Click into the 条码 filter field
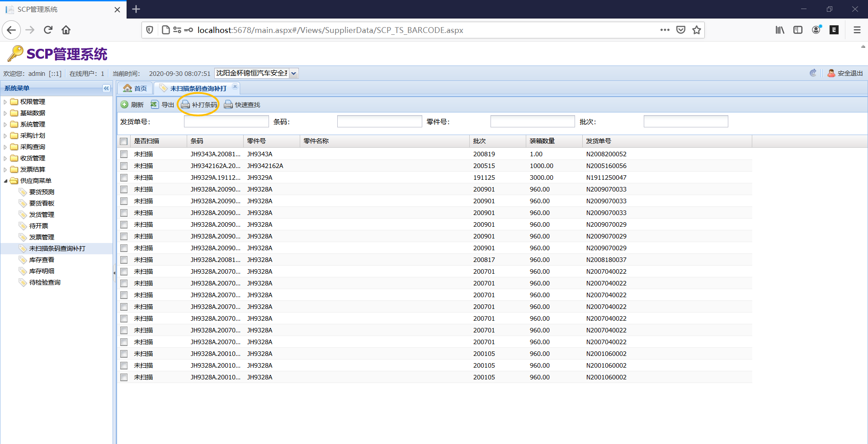 [x=380, y=122]
